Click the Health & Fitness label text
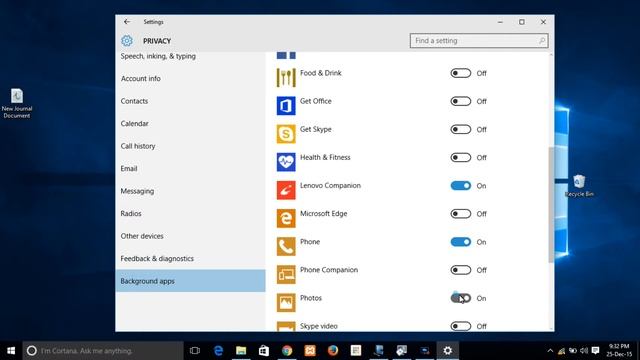The width and height of the screenshot is (640, 360). click(x=325, y=157)
